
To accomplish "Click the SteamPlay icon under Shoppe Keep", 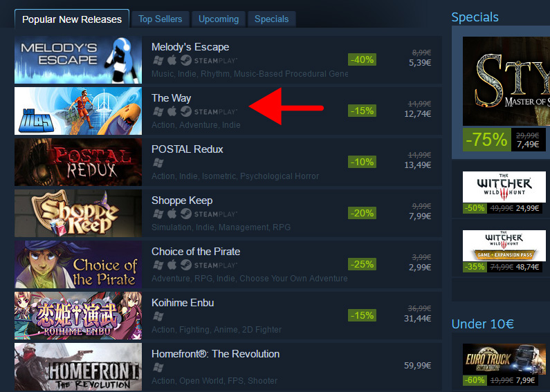I will pyautogui.click(x=209, y=214).
